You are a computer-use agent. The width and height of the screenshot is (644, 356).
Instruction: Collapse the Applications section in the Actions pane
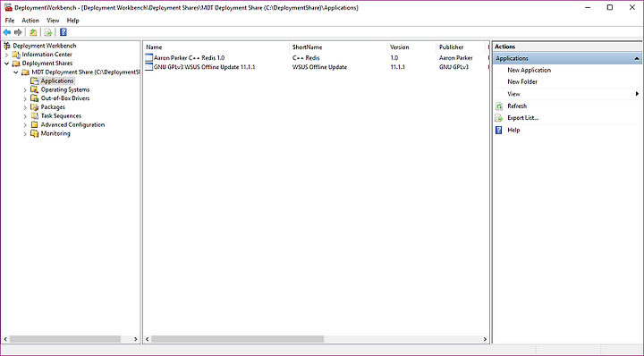[x=637, y=59]
